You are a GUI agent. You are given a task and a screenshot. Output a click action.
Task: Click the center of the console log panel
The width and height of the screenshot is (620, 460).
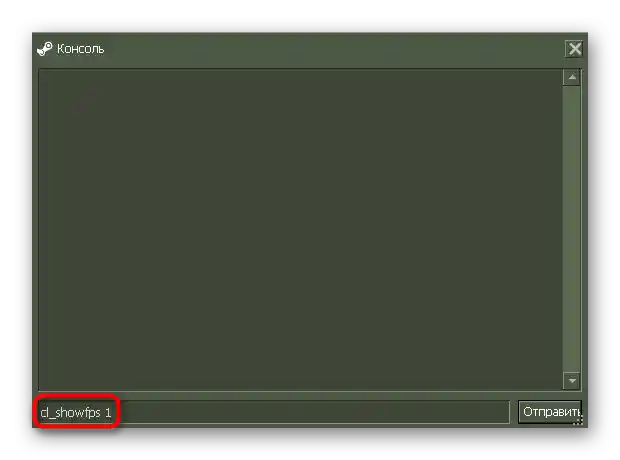[301, 229]
